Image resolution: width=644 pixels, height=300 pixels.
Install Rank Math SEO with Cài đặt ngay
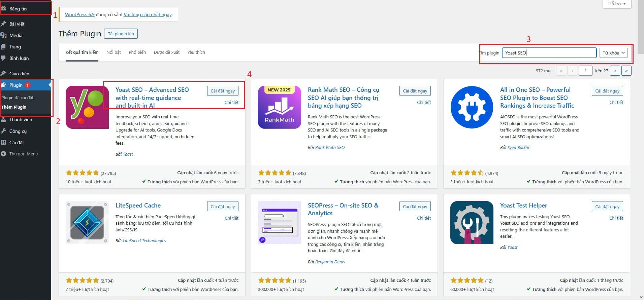click(x=415, y=91)
